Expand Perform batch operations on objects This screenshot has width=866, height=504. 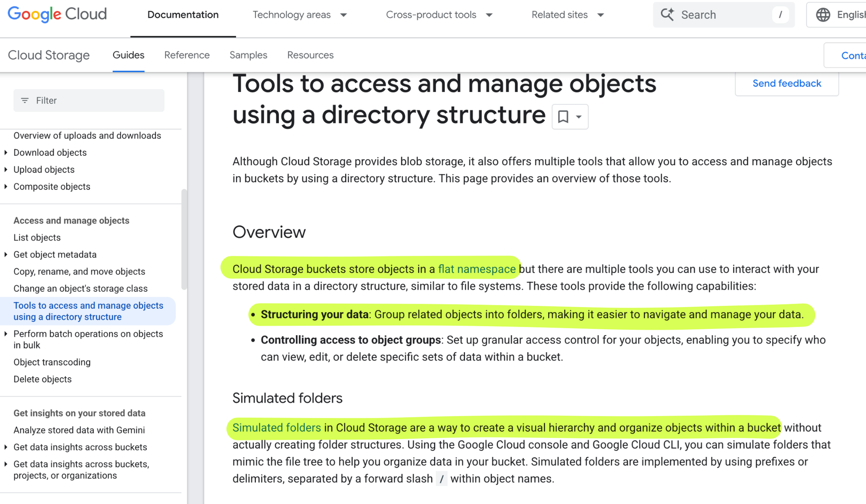6,334
